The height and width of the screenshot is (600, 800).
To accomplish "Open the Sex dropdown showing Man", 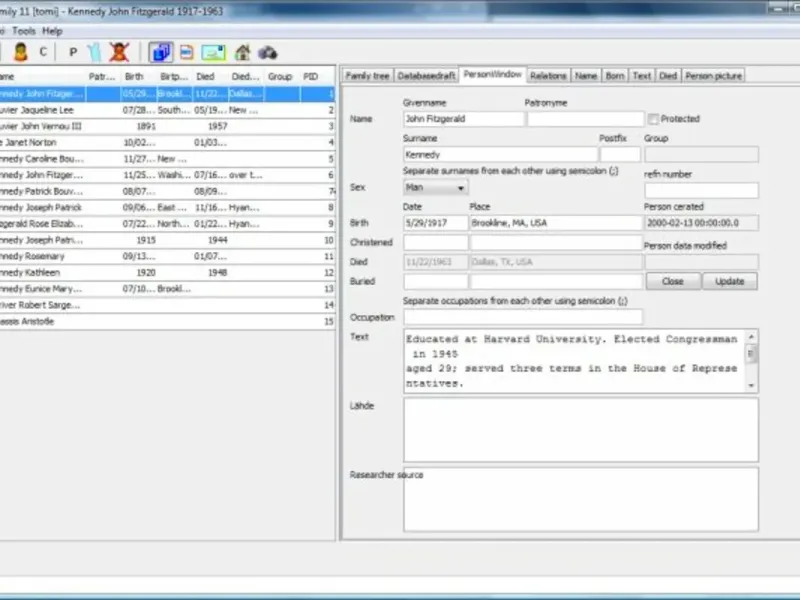I will click(435, 187).
